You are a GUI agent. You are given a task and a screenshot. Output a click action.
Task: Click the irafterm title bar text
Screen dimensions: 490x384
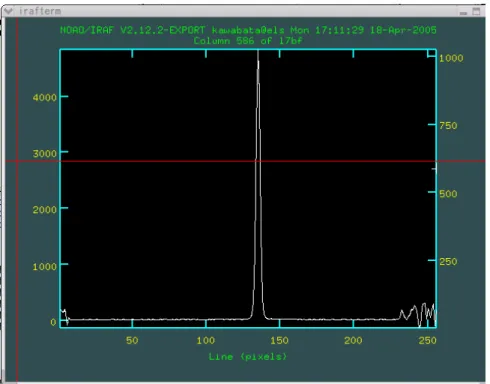pyautogui.click(x=40, y=11)
